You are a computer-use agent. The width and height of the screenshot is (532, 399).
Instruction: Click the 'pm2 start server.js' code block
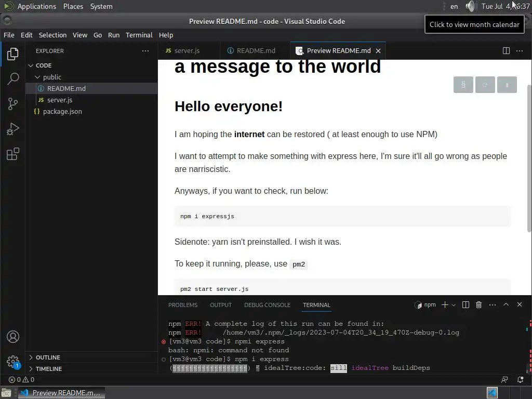(342, 287)
